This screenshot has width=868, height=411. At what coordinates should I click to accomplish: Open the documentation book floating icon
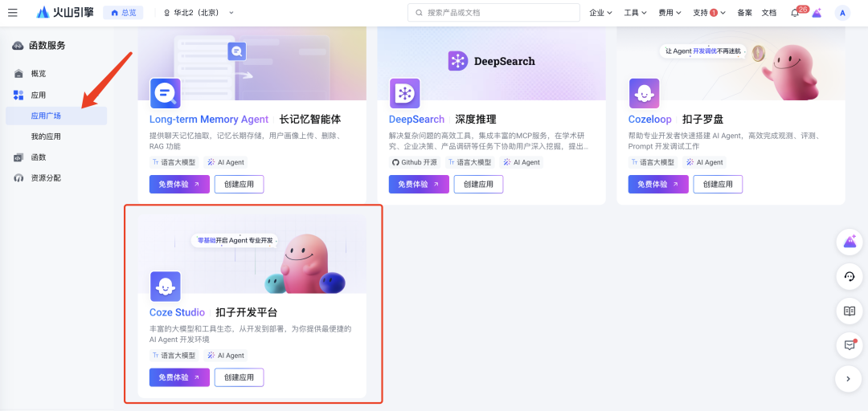pyautogui.click(x=850, y=311)
